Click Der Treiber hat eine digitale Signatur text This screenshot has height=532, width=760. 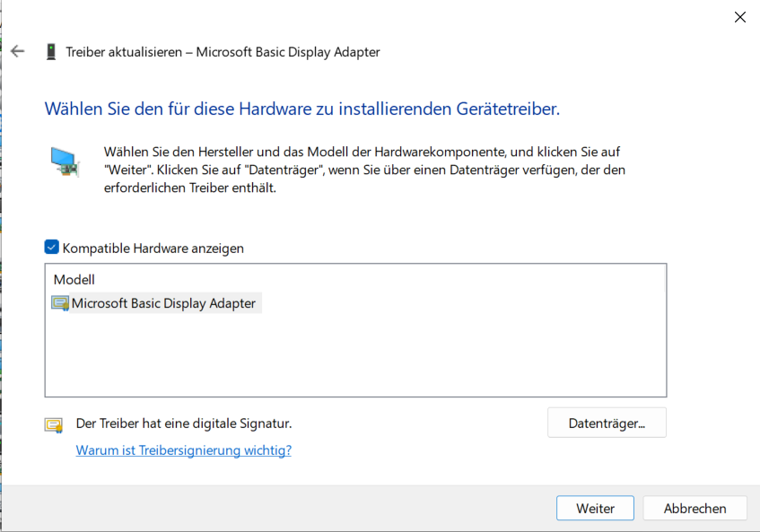184,423
